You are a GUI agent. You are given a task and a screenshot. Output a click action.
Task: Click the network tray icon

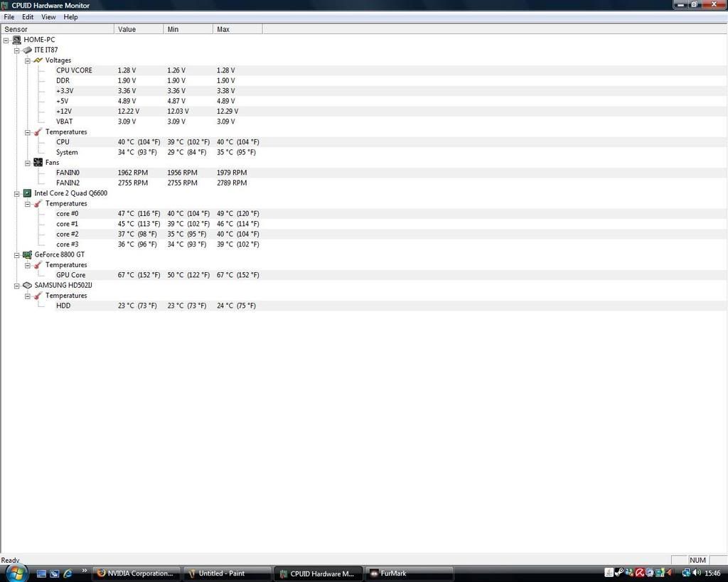[x=686, y=573]
